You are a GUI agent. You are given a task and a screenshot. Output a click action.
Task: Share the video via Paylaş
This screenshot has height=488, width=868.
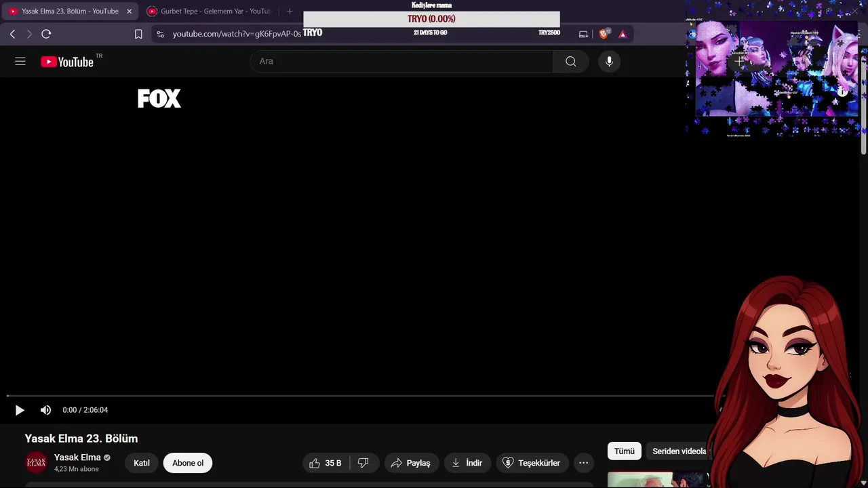[411, 463]
